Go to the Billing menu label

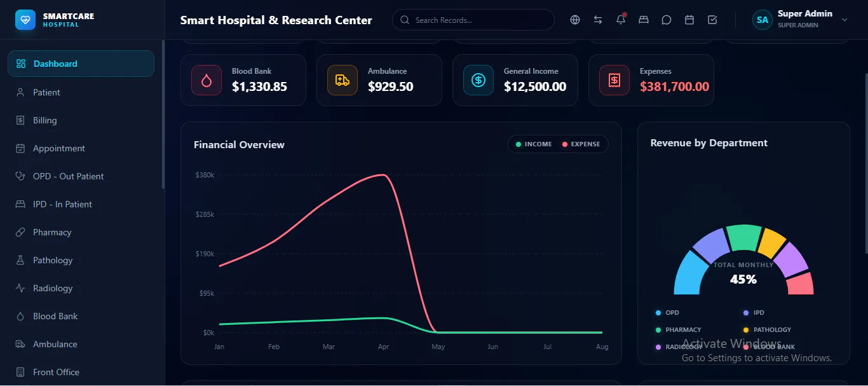[45, 120]
